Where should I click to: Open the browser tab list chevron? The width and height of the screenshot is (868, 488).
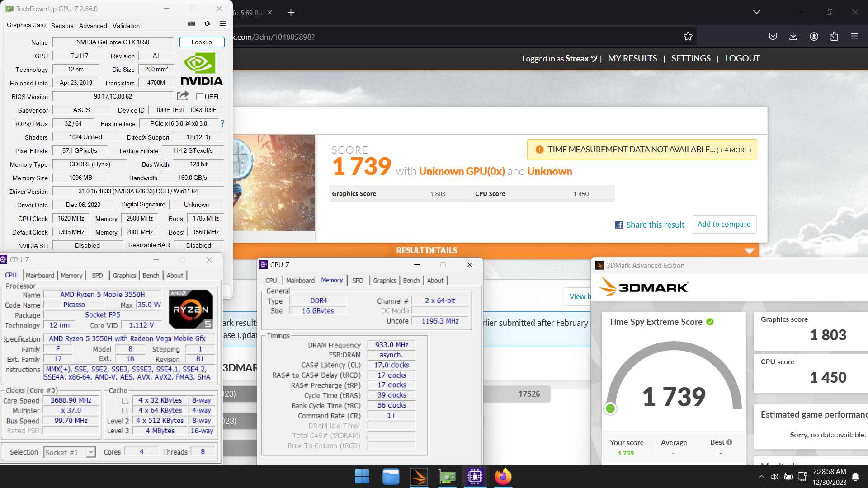point(756,12)
